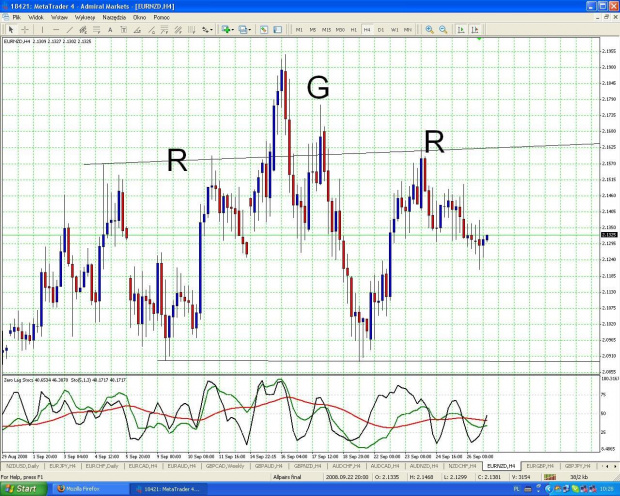
Task: Click the zoom in magnifier icon
Action: pos(430,30)
